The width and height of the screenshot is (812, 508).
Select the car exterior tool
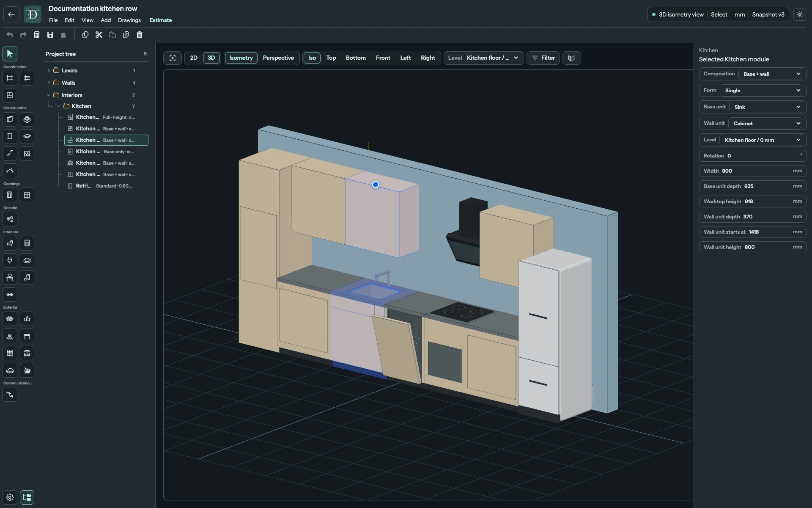click(10, 370)
